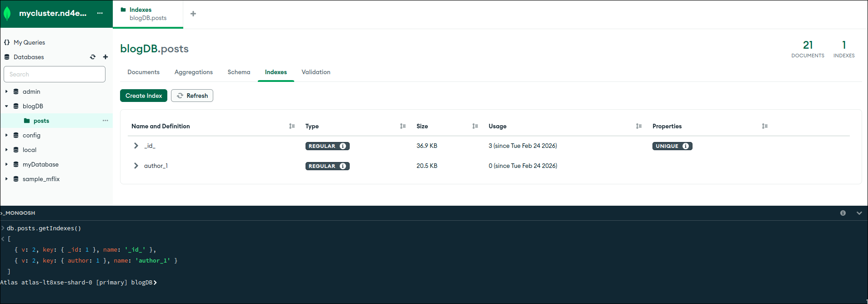Expand the author_1 index definition row
Image resolution: width=868 pixels, height=304 pixels.
(136, 166)
